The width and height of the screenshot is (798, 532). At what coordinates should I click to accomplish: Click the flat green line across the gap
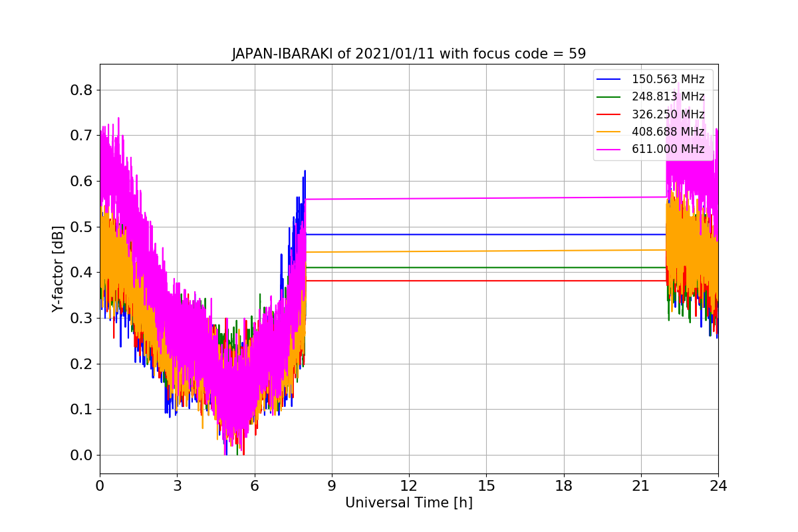click(x=485, y=267)
